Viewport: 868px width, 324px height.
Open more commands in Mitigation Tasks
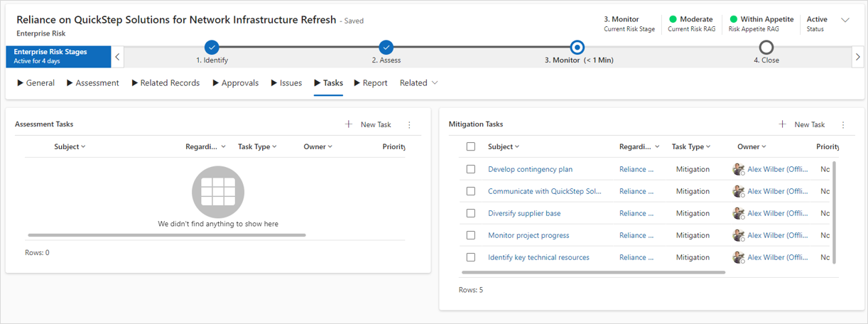pyautogui.click(x=843, y=125)
